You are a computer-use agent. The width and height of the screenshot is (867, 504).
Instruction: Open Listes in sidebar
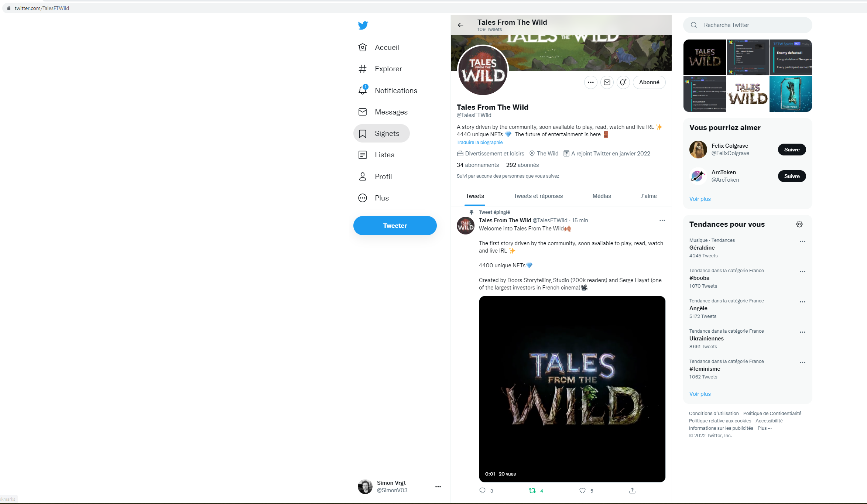point(376,155)
